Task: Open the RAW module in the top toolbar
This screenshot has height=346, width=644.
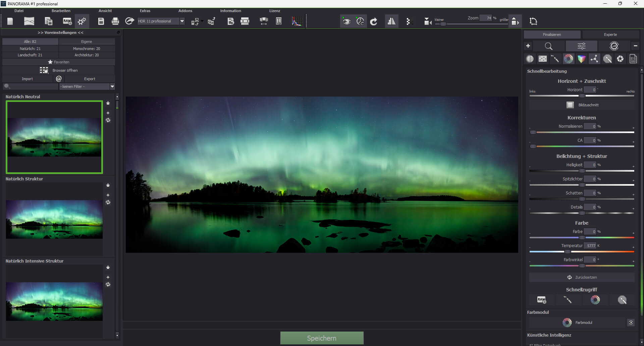Action: click(x=67, y=21)
